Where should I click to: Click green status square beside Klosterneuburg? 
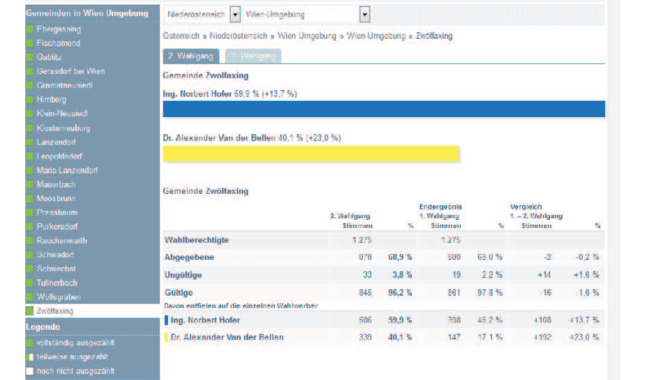click(x=29, y=128)
